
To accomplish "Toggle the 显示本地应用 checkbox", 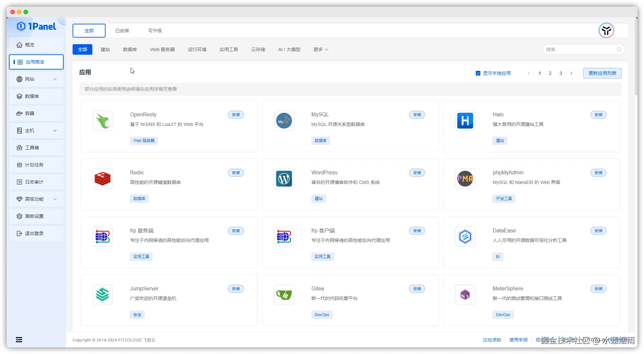I will pyautogui.click(x=478, y=73).
